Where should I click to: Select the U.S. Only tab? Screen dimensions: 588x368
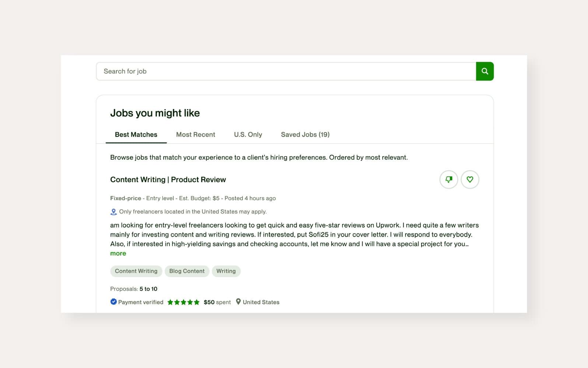tap(248, 134)
